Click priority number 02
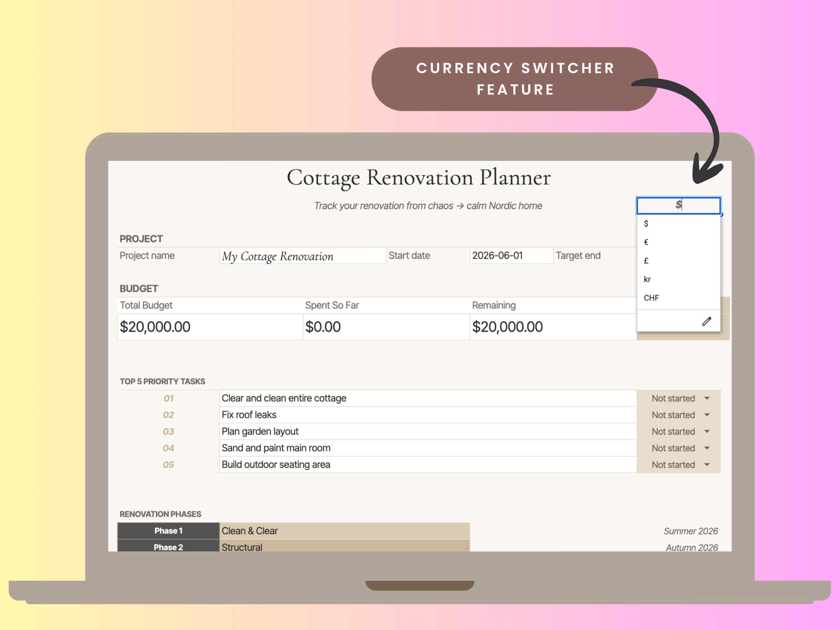This screenshot has width=840, height=630. [x=169, y=415]
